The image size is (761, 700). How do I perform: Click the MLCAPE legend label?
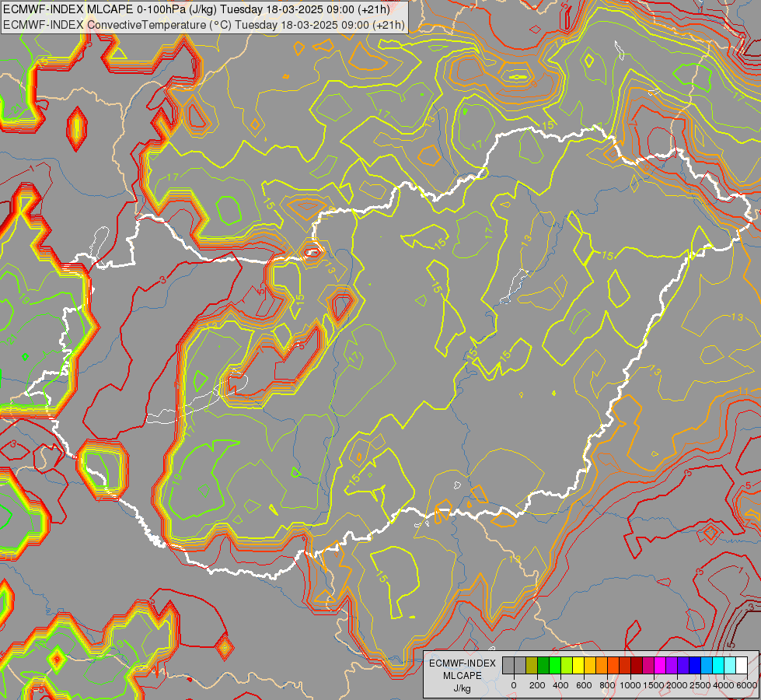click(x=463, y=676)
